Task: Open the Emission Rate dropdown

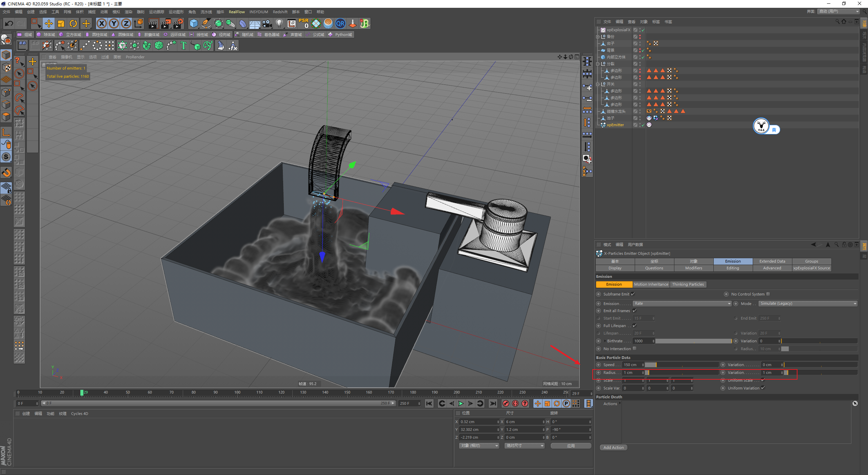Action: click(x=682, y=303)
